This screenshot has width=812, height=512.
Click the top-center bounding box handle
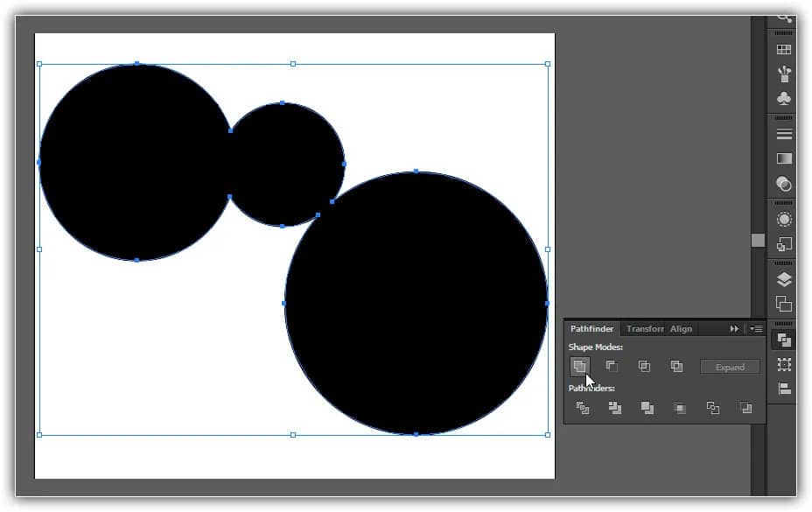tap(293, 64)
